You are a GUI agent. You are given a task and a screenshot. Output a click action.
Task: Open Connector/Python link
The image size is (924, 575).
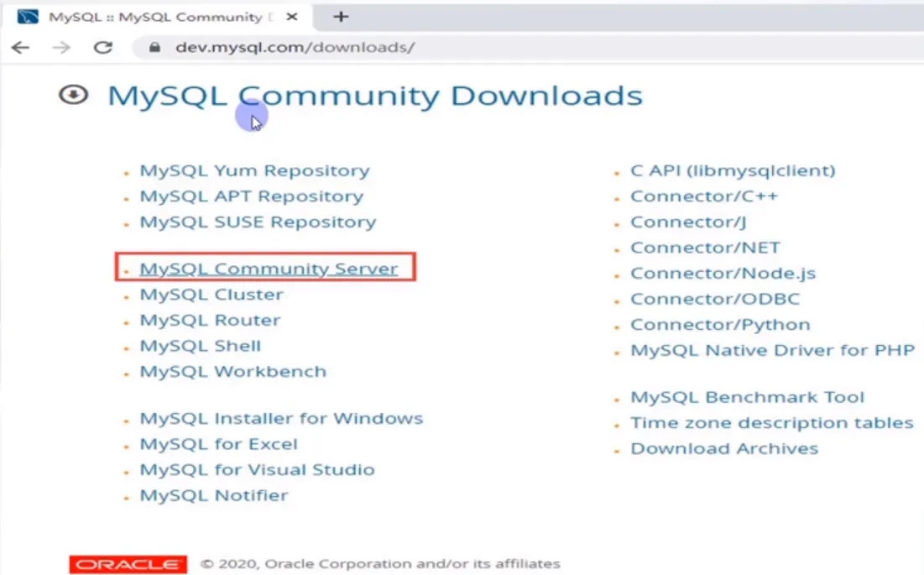pos(720,325)
